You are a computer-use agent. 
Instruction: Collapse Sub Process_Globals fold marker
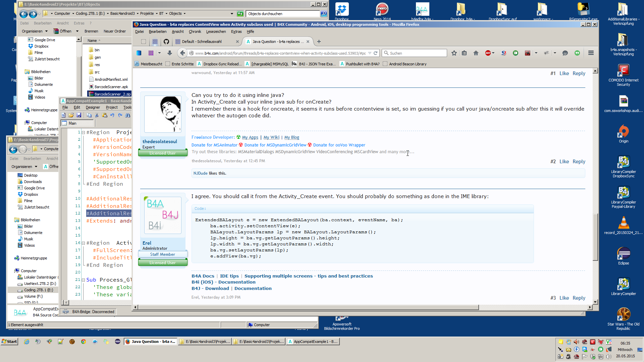[x=84, y=280]
